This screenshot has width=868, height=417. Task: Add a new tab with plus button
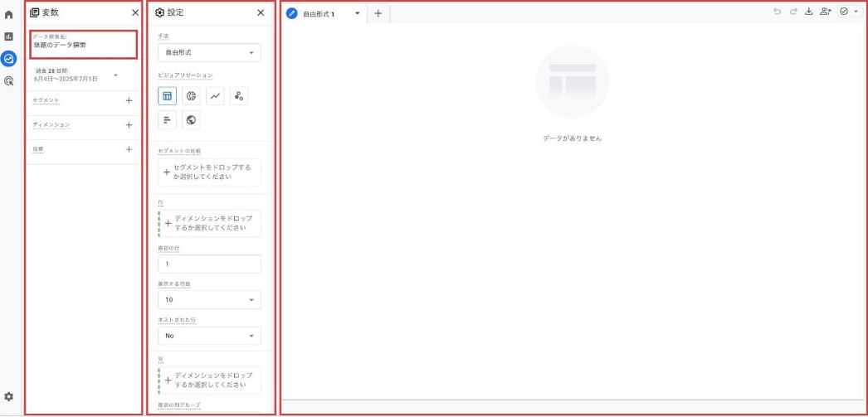(x=378, y=13)
